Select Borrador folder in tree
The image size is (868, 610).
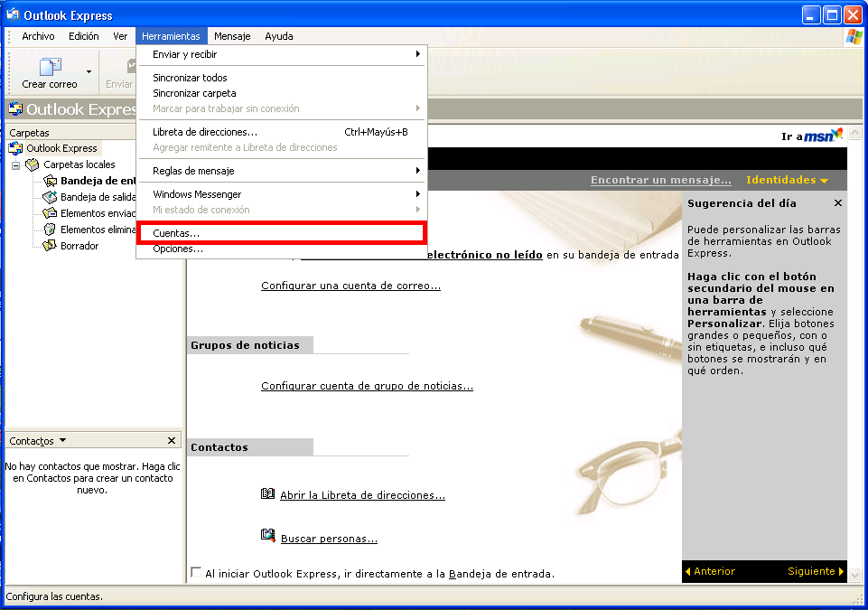(x=79, y=246)
